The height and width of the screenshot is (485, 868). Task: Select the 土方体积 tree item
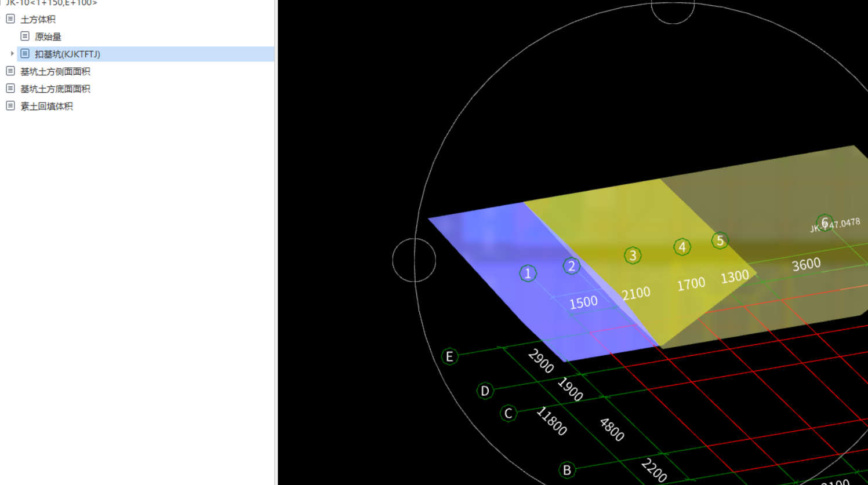pyautogui.click(x=38, y=19)
